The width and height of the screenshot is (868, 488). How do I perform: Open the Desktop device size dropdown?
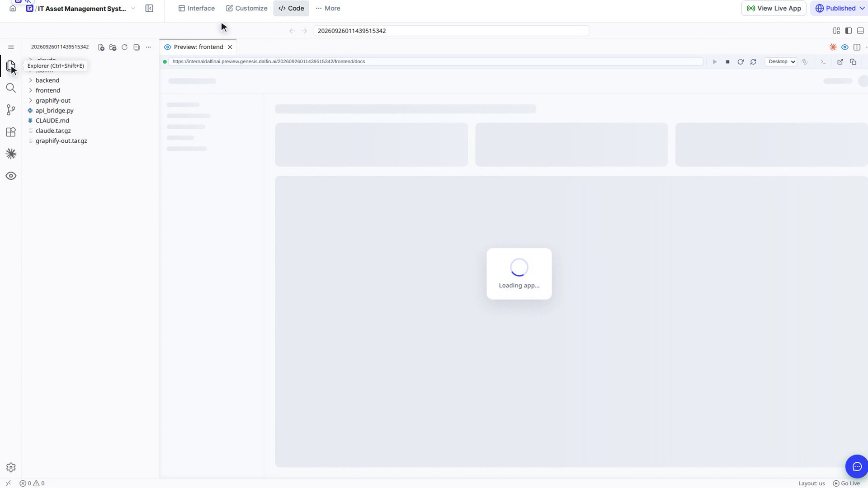(781, 62)
